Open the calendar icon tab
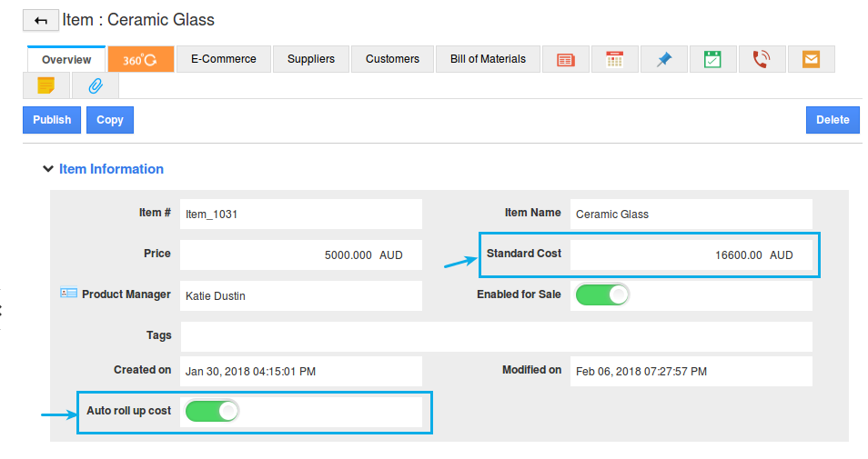 tap(614, 59)
